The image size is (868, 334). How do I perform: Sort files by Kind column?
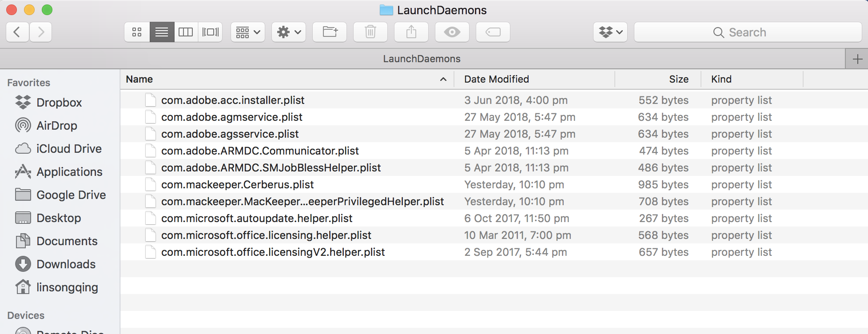752,79
